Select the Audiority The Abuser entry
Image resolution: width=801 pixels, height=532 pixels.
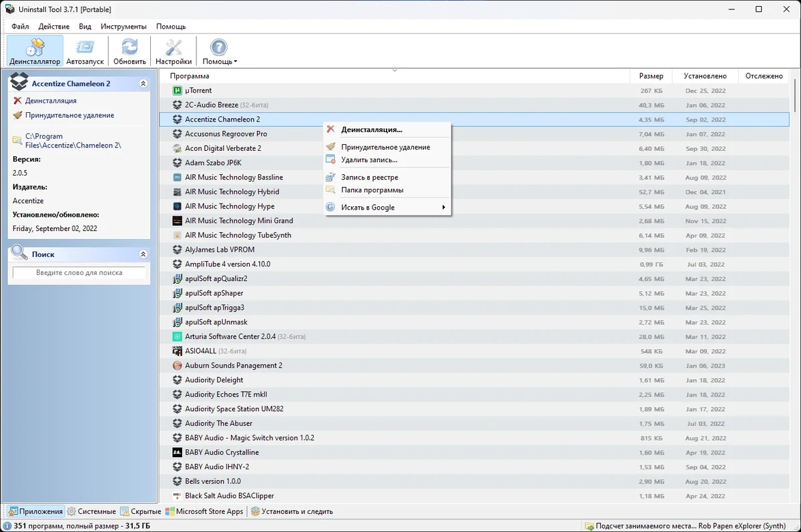coord(474,424)
